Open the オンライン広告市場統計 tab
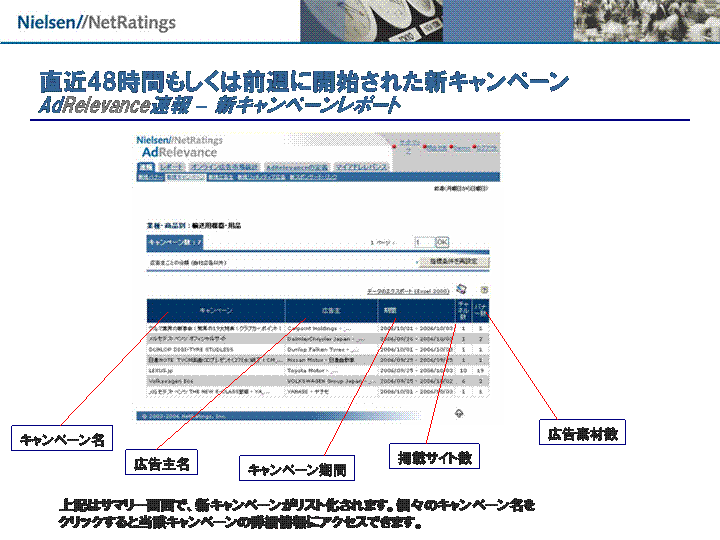 (225, 167)
